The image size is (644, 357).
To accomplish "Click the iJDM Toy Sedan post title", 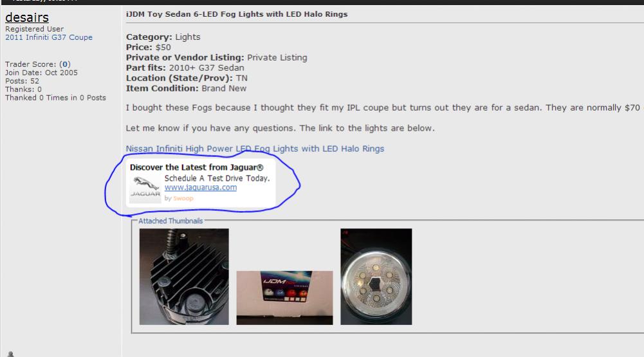I will pos(237,14).
